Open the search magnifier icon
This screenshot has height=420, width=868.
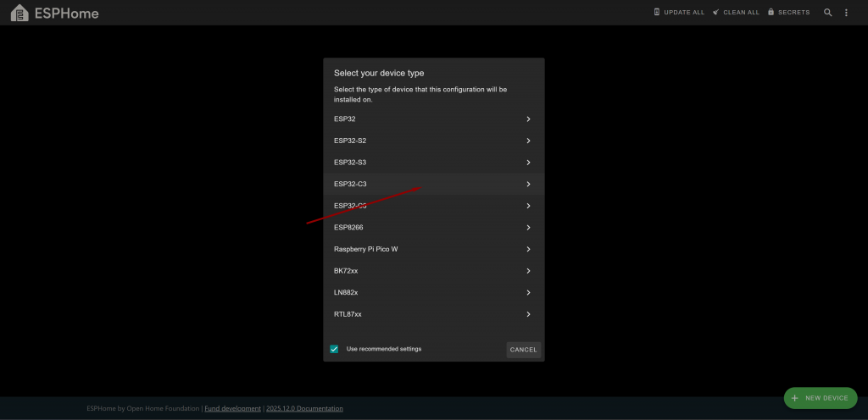pyautogui.click(x=828, y=13)
